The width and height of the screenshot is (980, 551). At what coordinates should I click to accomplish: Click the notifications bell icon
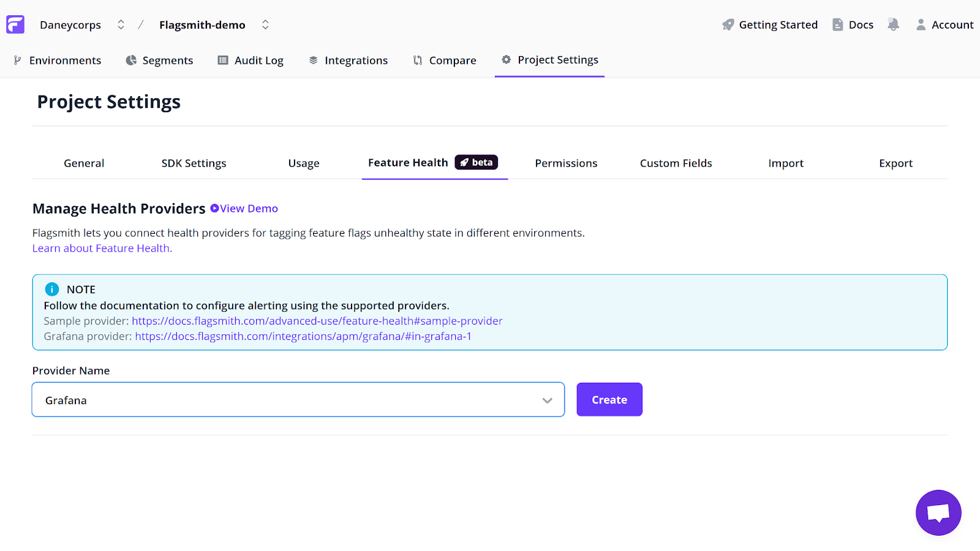893,24
